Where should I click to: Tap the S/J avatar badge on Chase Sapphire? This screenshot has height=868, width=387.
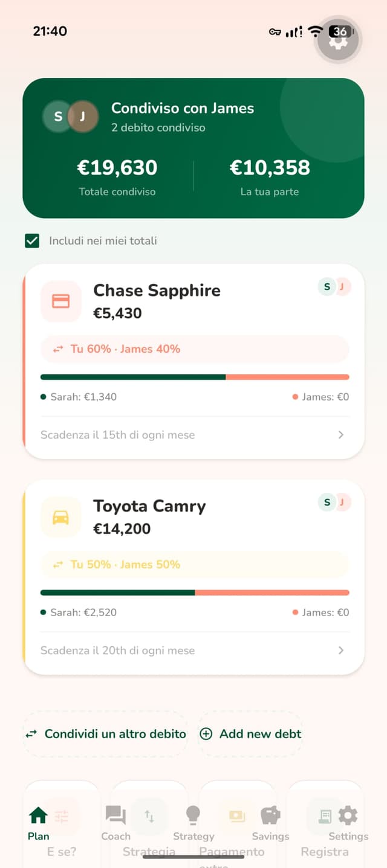coord(334,286)
